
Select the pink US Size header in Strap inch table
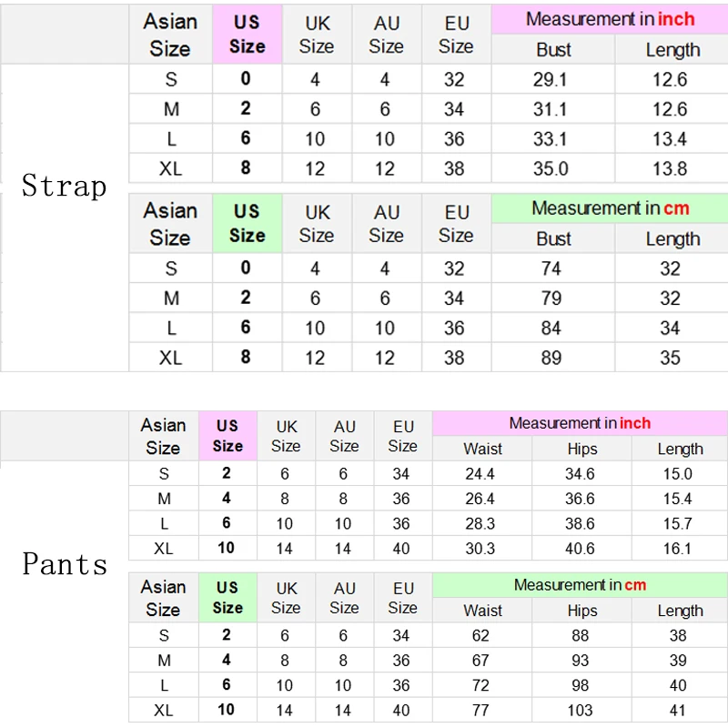click(247, 35)
